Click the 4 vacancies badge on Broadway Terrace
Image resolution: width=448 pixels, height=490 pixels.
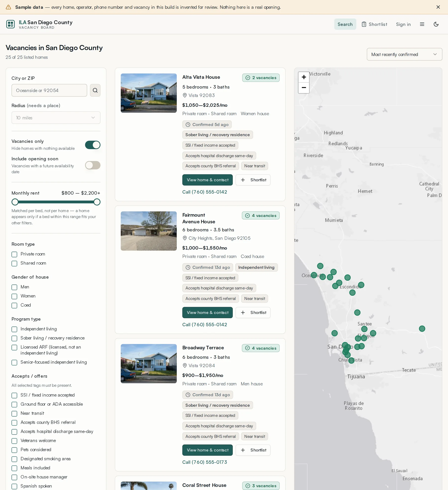click(261, 348)
